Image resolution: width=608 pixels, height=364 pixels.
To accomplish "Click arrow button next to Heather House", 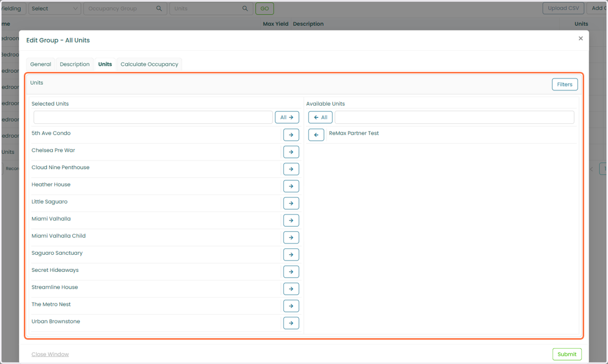I will (291, 186).
